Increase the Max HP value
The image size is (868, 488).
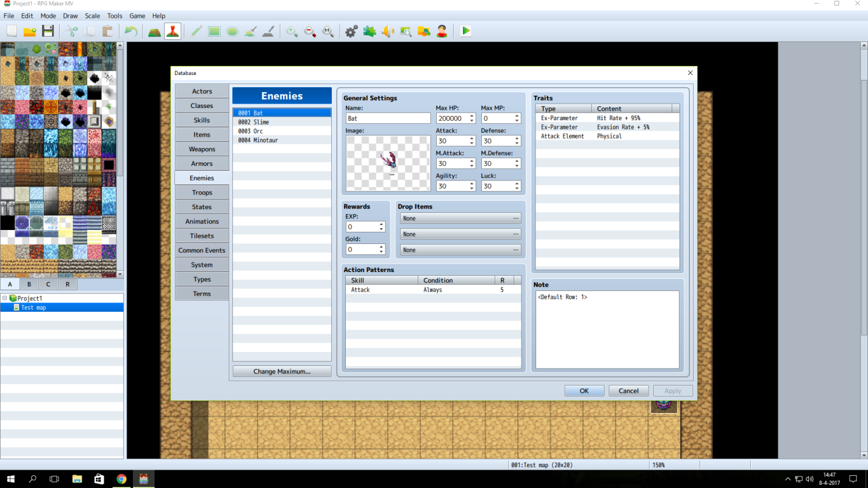(x=472, y=116)
